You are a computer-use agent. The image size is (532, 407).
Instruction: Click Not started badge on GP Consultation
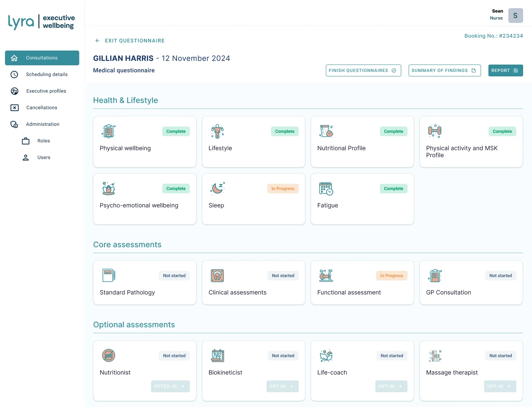[501, 276]
